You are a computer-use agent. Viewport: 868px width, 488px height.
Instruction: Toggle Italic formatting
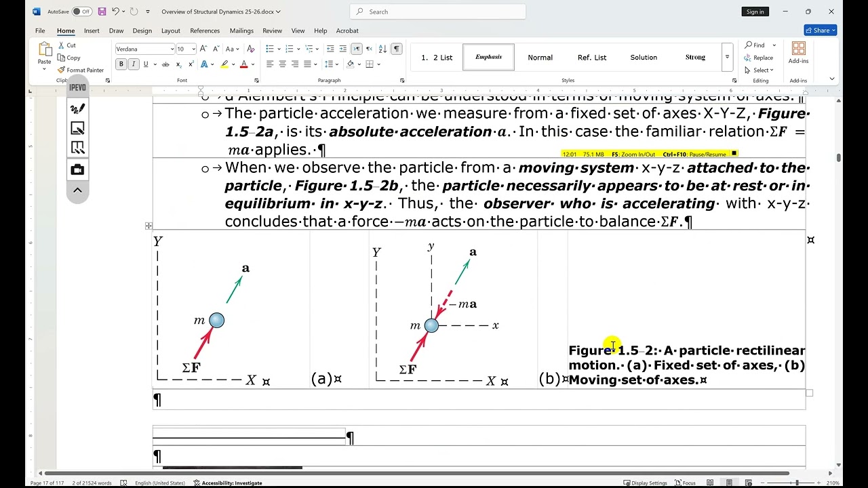pyautogui.click(x=134, y=64)
